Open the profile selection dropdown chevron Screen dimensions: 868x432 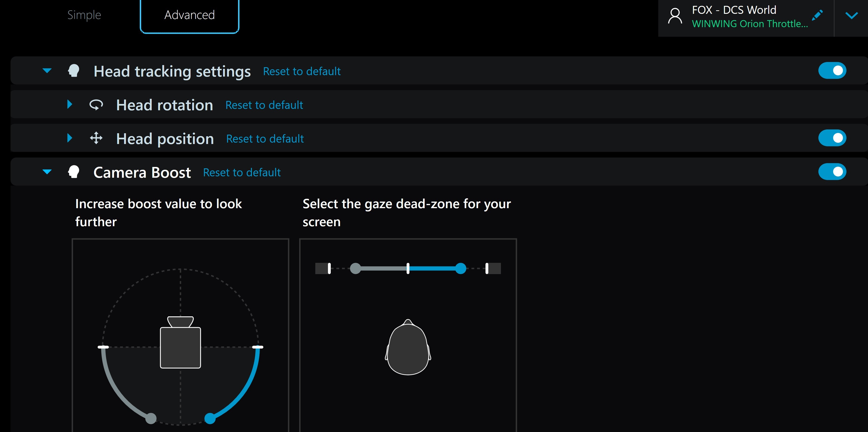(851, 15)
